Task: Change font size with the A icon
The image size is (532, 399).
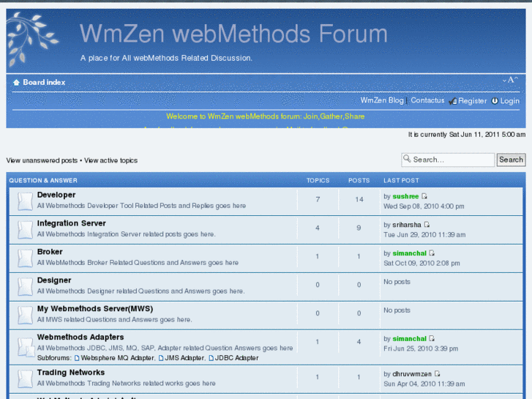Action: click(x=510, y=80)
